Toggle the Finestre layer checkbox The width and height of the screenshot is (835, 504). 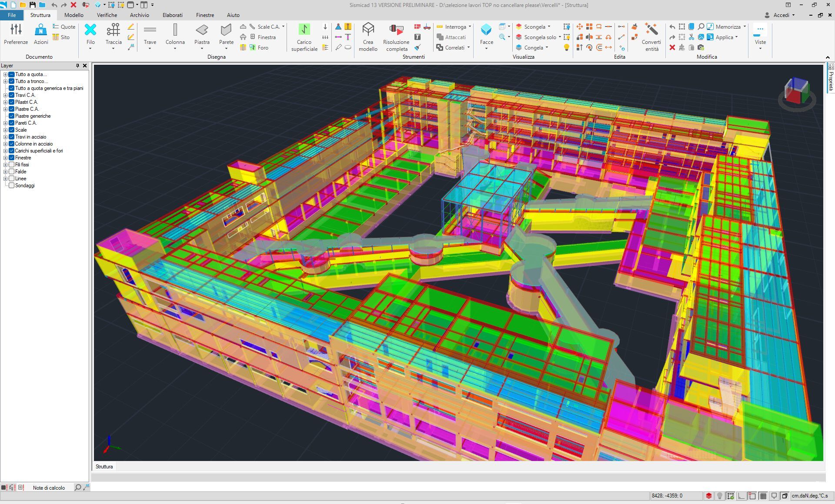click(x=12, y=158)
